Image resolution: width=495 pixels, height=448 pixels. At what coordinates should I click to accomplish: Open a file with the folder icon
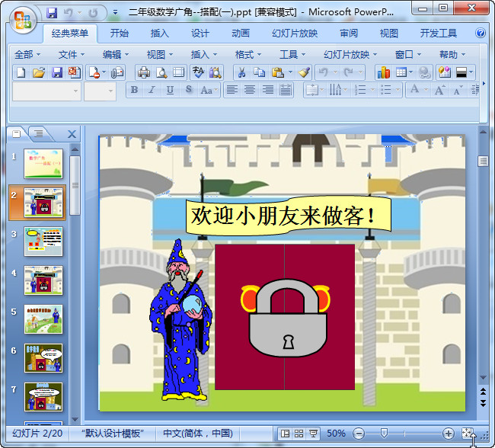coord(39,72)
